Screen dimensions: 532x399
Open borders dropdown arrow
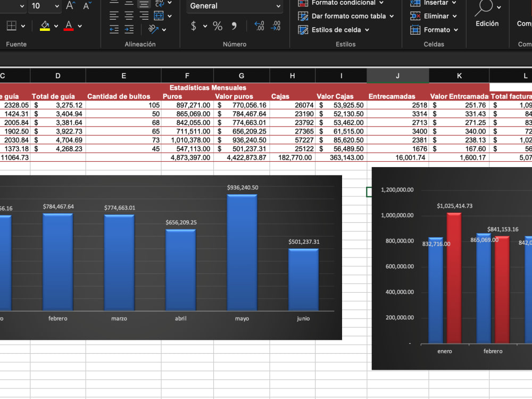pos(23,26)
